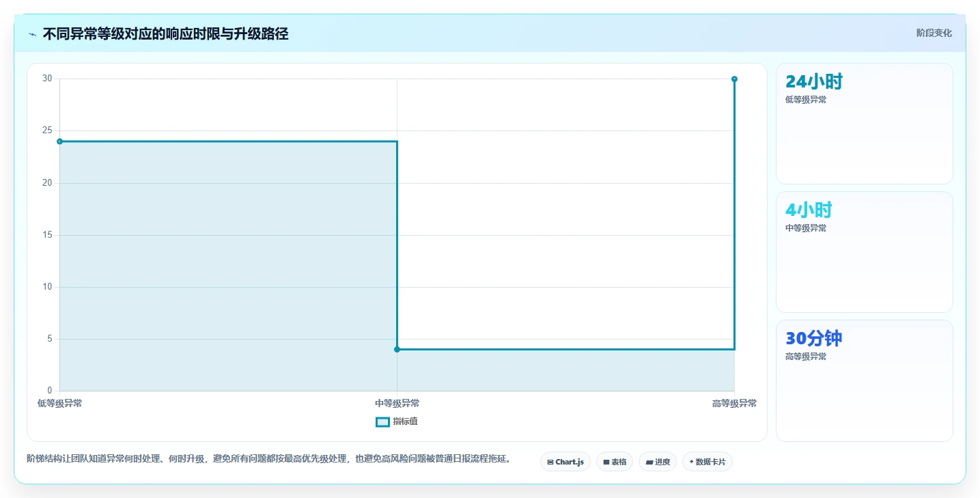Click the 30分钟 value card
980x498 pixels.
pos(865,381)
